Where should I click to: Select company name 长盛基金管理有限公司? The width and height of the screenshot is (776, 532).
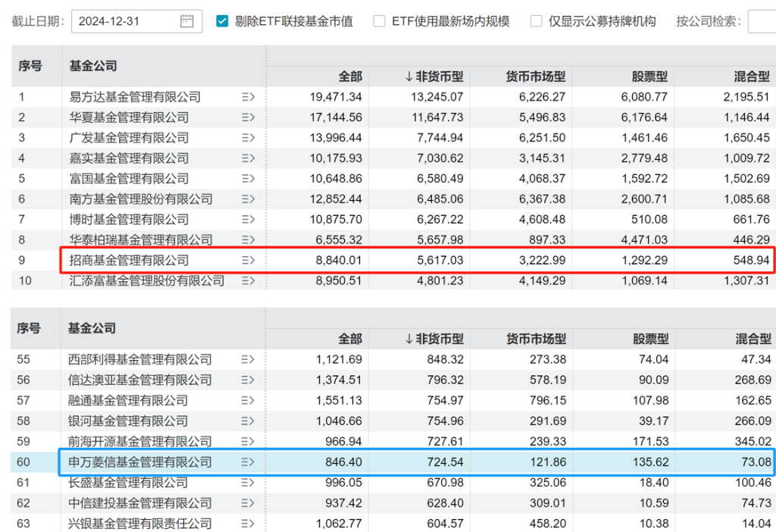[x=128, y=483]
